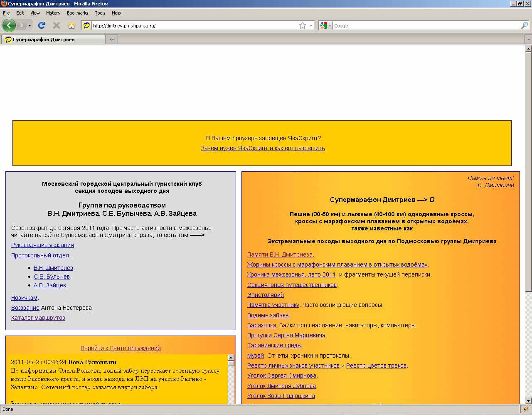This screenshot has height=415, width=532.
Task: Reload the current page
Action: (x=41, y=25)
